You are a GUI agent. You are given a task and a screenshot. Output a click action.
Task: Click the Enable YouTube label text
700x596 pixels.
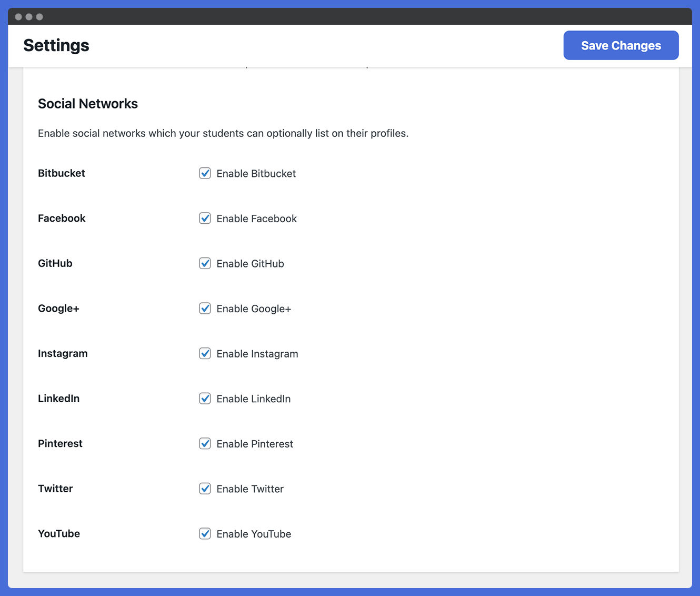click(x=254, y=534)
